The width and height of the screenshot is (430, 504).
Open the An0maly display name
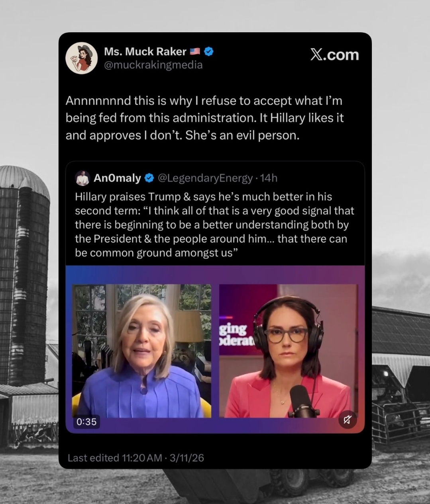point(117,178)
